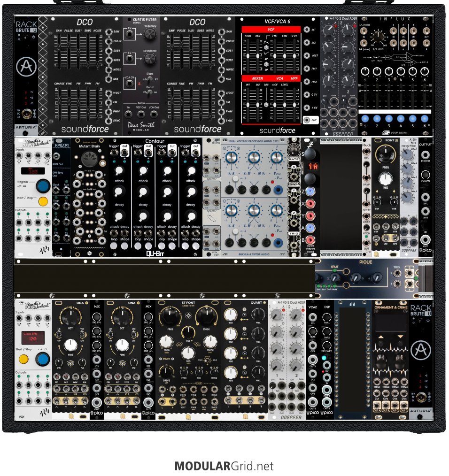449x476 pixels.
Task: Toggle first Contour channel loop button
Action: [114, 246]
